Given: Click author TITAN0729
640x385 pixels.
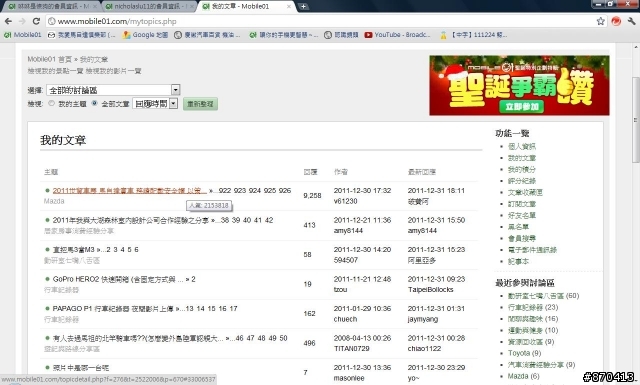Looking at the screenshot, I should tap(351, 349).
